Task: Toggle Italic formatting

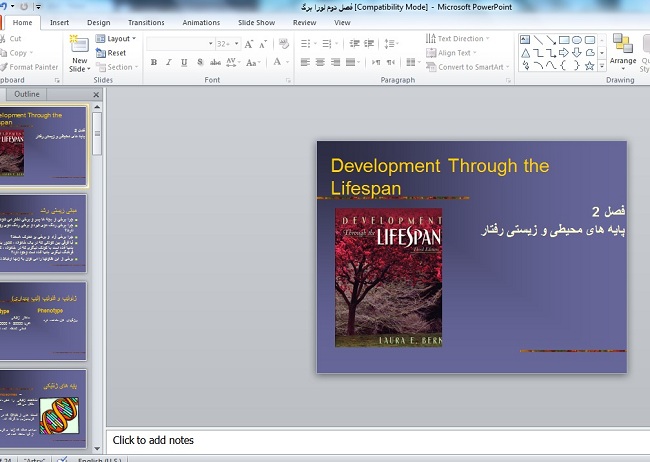Action: point(169,63)
